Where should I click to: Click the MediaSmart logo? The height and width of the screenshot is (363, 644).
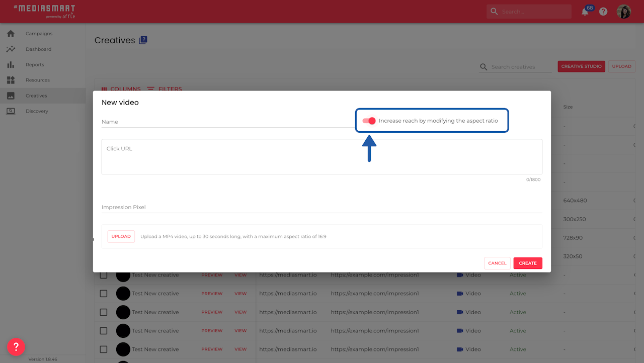coord(44,11)
